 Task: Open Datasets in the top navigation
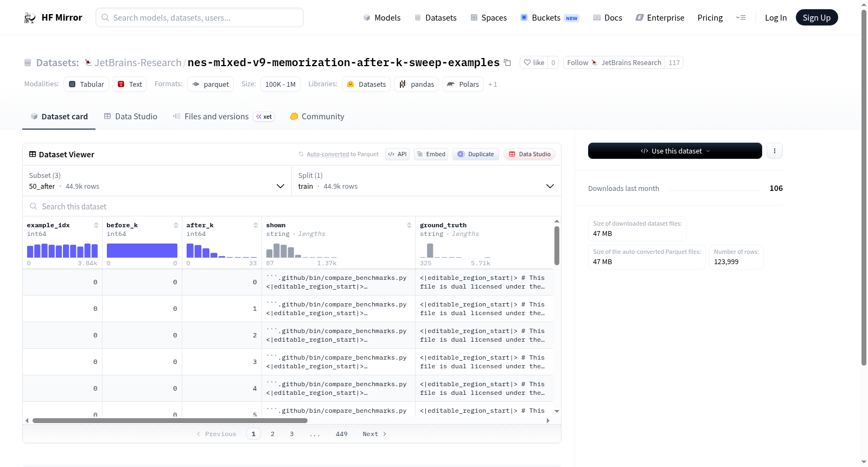[x=435, y=18]
